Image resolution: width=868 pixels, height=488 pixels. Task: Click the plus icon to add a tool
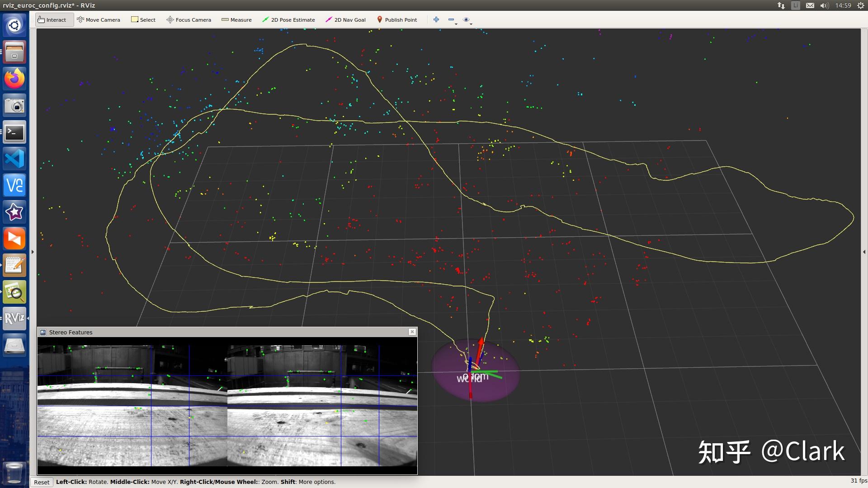point(436,19)
